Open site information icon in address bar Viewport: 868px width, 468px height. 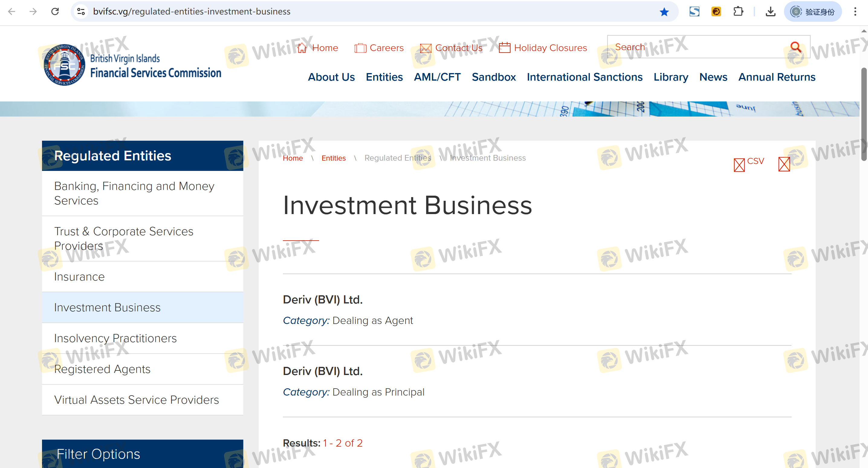(x=81, y=12)
